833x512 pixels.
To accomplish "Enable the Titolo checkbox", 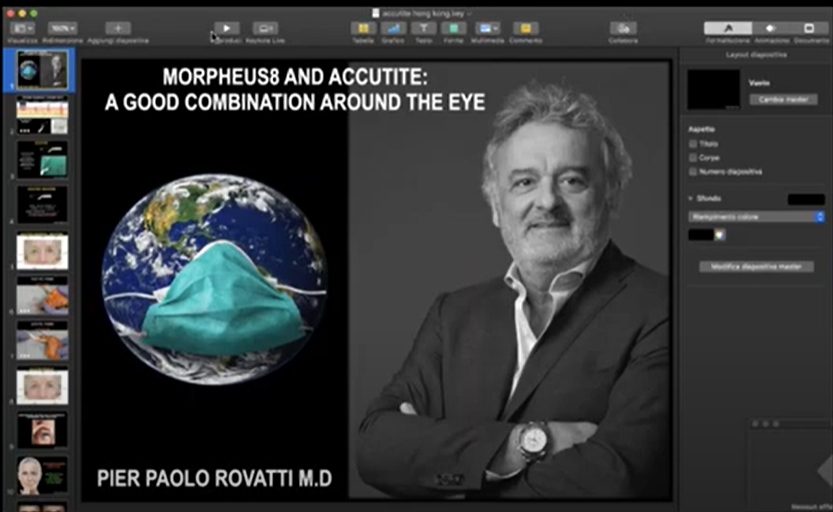I will coord(693,144).
